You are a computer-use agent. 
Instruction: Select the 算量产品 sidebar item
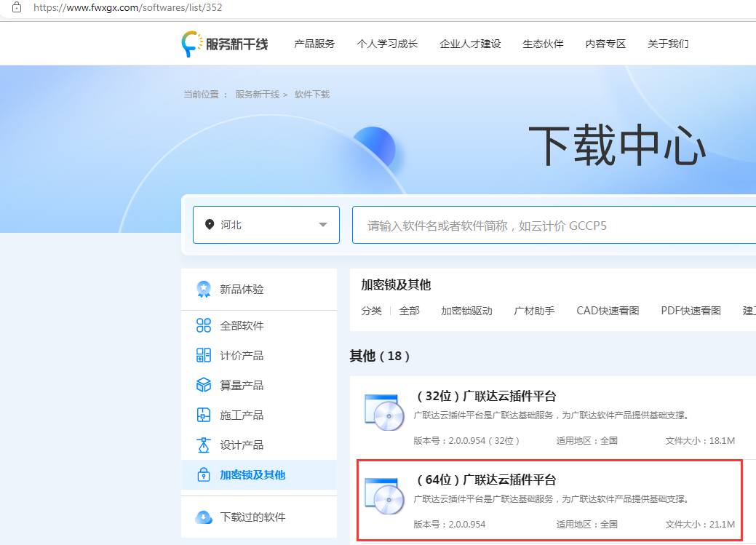[x=259, y=386]
